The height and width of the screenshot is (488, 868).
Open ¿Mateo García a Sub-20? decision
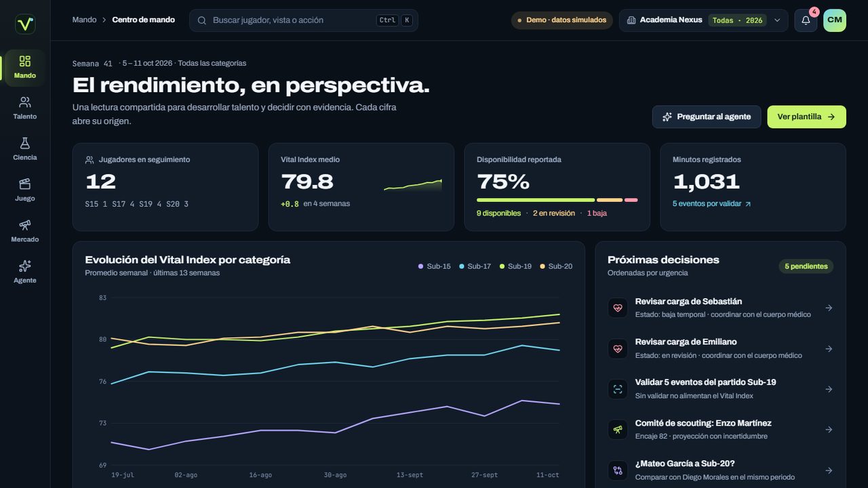click(720, 470)
